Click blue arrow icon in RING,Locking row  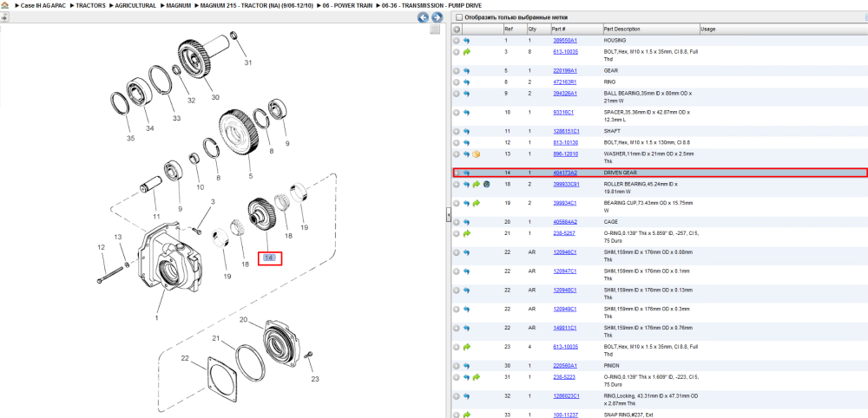coord(467,396)
